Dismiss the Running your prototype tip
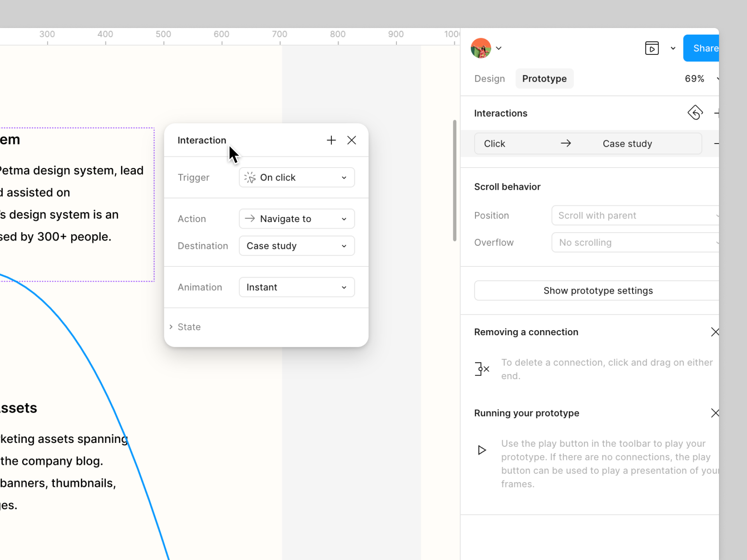 click(x=714, y=413)
